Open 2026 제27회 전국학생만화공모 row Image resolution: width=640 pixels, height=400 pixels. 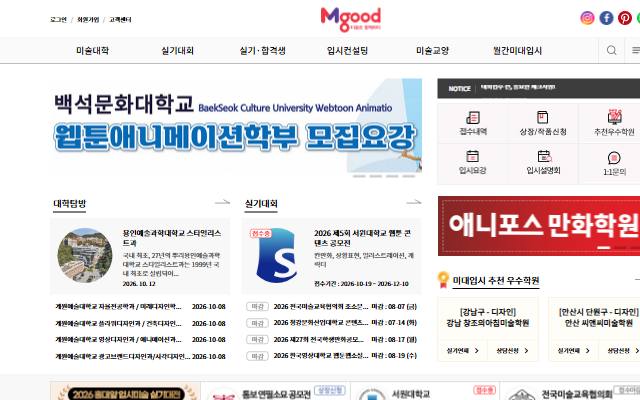tap(331, 340)
